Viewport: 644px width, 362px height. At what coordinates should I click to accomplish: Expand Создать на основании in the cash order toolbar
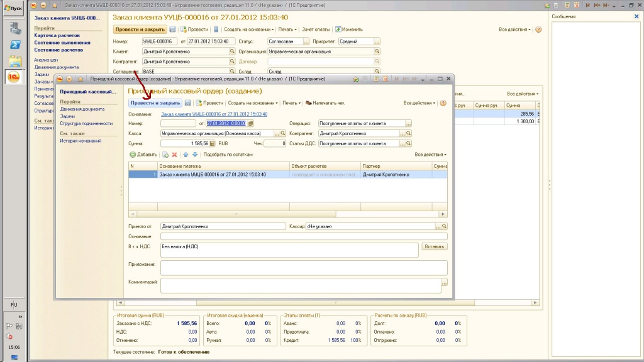point(253,103)
